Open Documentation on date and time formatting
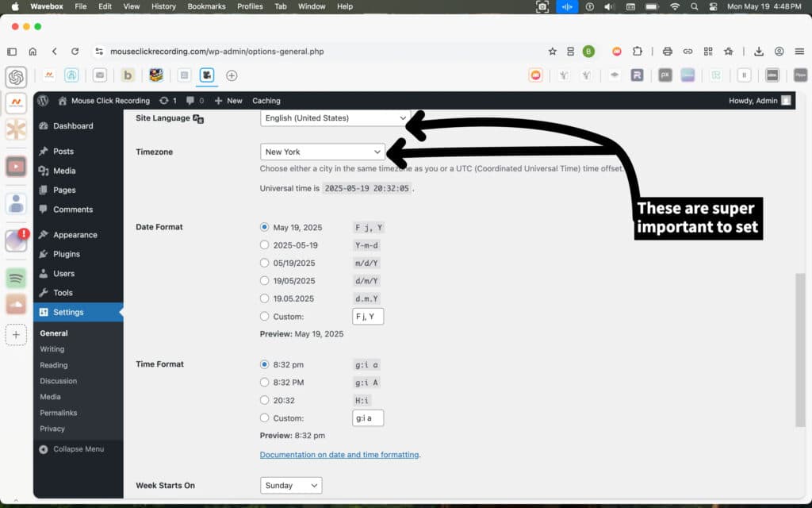 click(339, 455)
